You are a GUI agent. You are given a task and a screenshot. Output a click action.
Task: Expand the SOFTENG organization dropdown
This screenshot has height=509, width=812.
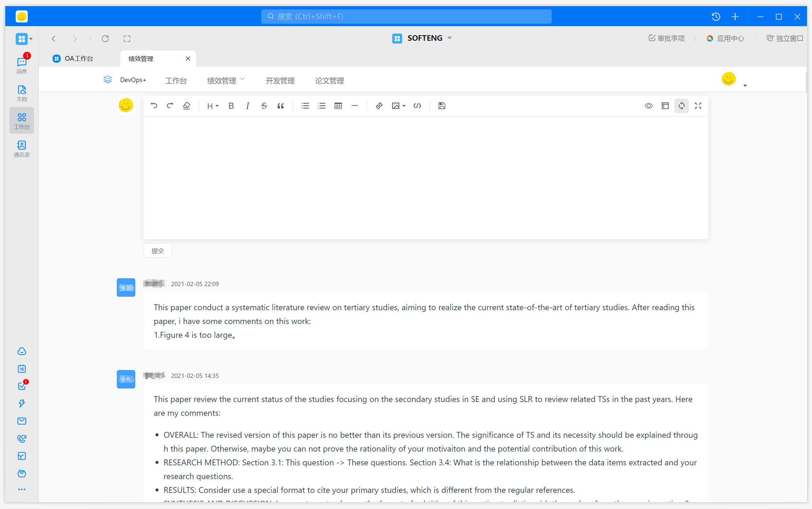click(450, 38)
